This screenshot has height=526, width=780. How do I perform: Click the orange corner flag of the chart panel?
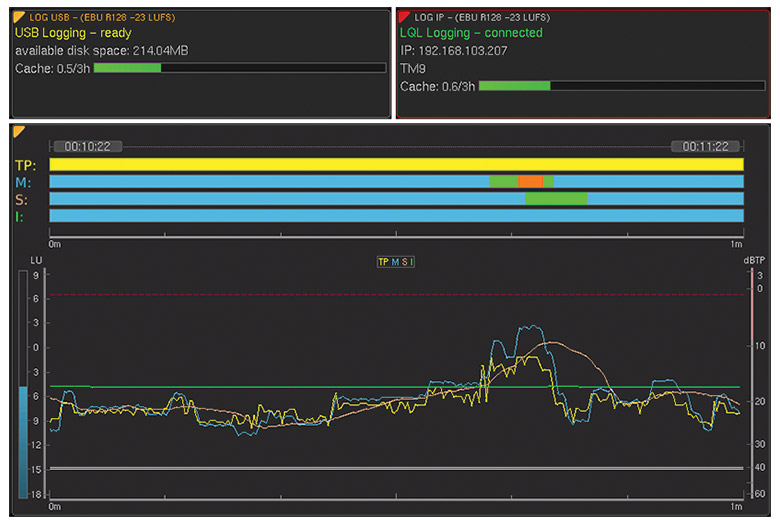tap(19, 132)
